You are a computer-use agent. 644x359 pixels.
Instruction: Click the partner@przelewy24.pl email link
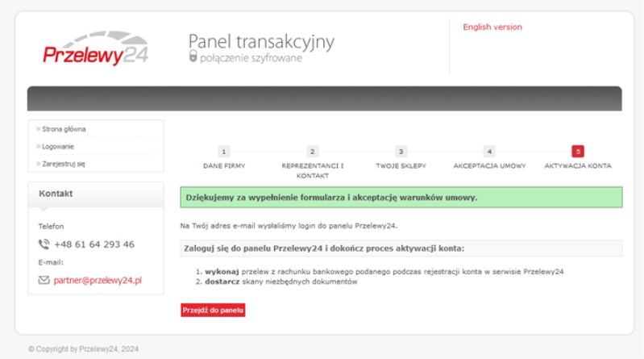coord(98,280)
